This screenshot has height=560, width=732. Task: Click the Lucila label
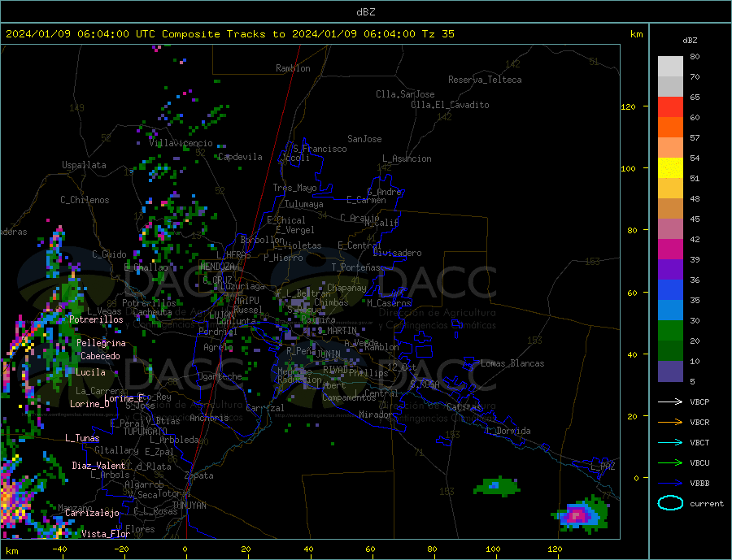pyautogui.click(x=90, y=372)
